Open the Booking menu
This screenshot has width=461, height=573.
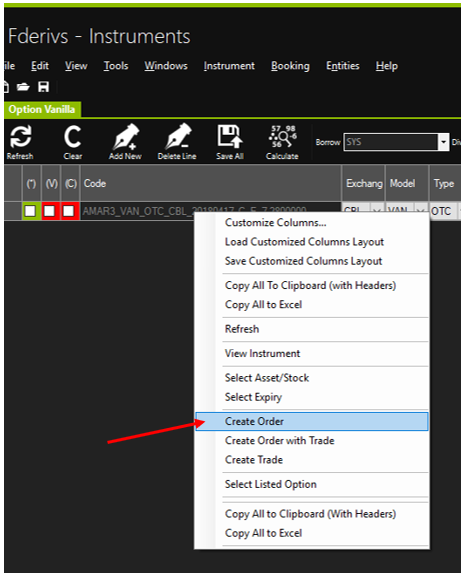[290, 66]
